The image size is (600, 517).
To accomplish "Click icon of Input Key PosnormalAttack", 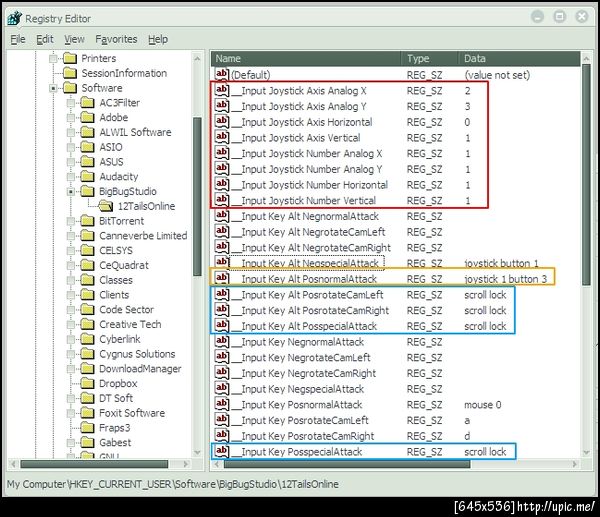I will point(222,404).
